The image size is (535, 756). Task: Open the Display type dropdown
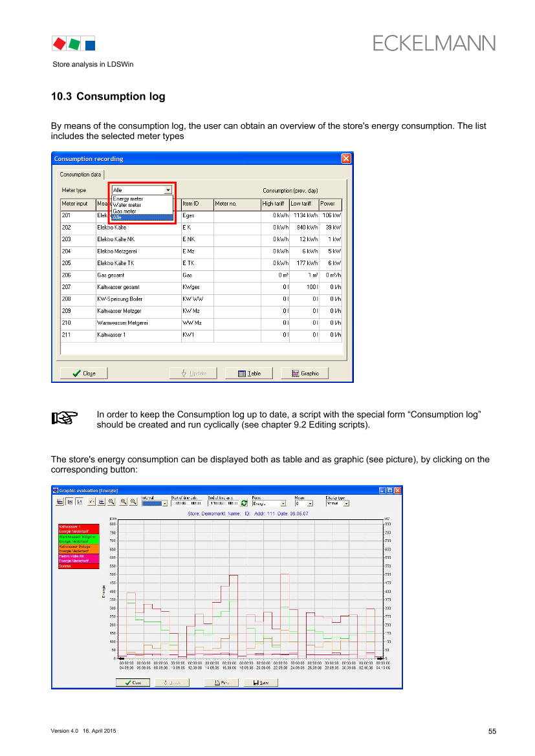(x=345, y=504)
